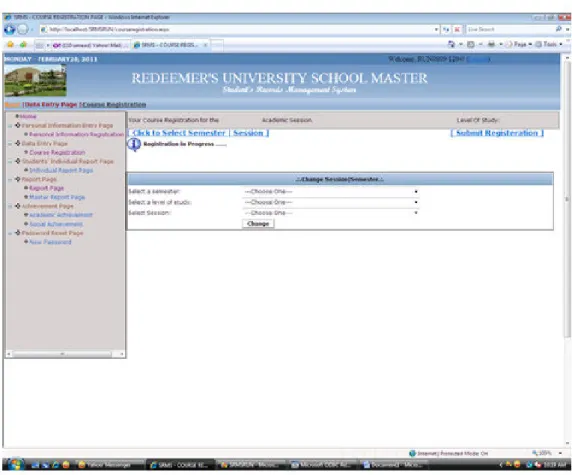Open Course Registration in sidebar tree
The height and width of the screenshot is (475, 572).
click(x=57, y=152)
